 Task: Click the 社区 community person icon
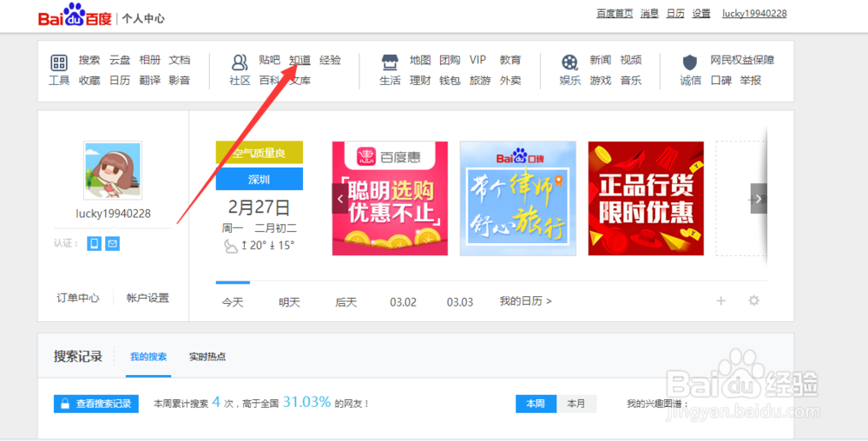pyautogui.click(x=240, y=63)
